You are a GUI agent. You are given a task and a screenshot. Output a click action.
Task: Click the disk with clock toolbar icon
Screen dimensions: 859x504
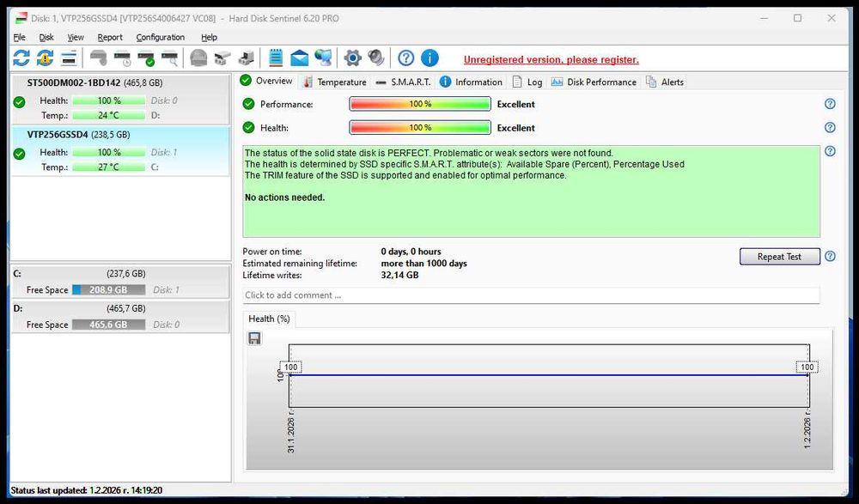[x=122, y=58]
